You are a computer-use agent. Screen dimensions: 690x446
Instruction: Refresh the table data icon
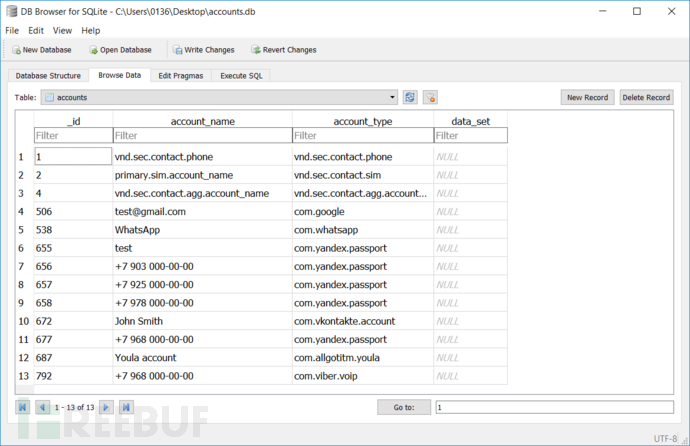pyautogui.click(x=410, y=97)
